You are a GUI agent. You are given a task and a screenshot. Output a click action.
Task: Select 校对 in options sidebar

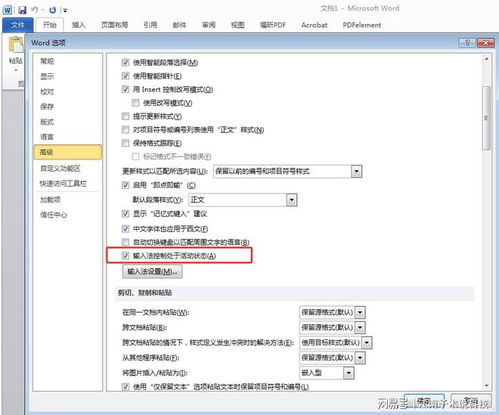click(x=68, y=92)
